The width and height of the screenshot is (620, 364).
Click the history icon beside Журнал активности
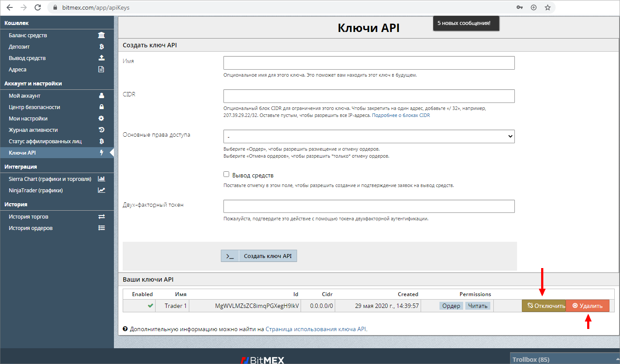(101, 130)
